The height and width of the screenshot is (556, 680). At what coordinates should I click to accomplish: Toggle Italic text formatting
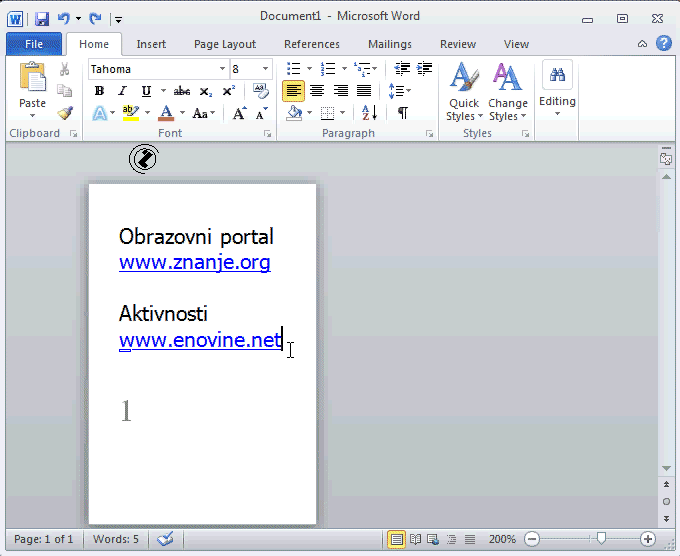coord(123,91)
